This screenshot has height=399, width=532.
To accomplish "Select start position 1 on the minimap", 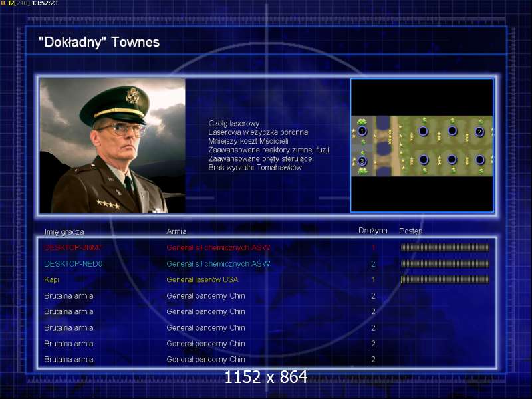I will pos(362,131).
